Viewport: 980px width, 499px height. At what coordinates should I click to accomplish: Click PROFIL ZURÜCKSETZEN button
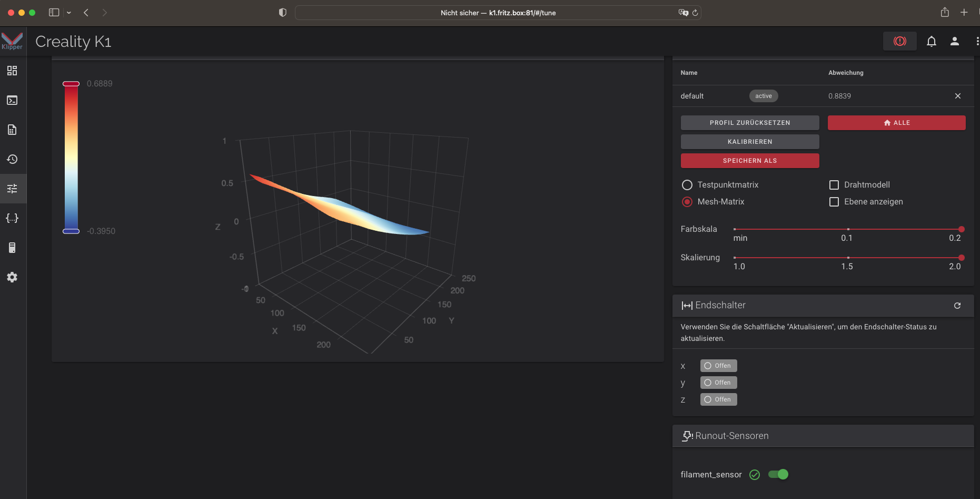[x=750, y=123]
